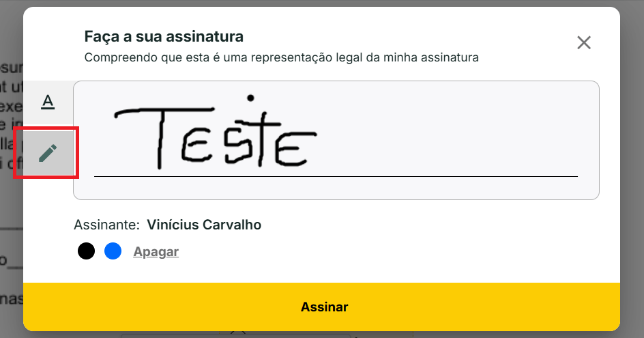Screen dimensions: 644x338
Task: Click the "Assinante:" label
Action: [106, 225]
